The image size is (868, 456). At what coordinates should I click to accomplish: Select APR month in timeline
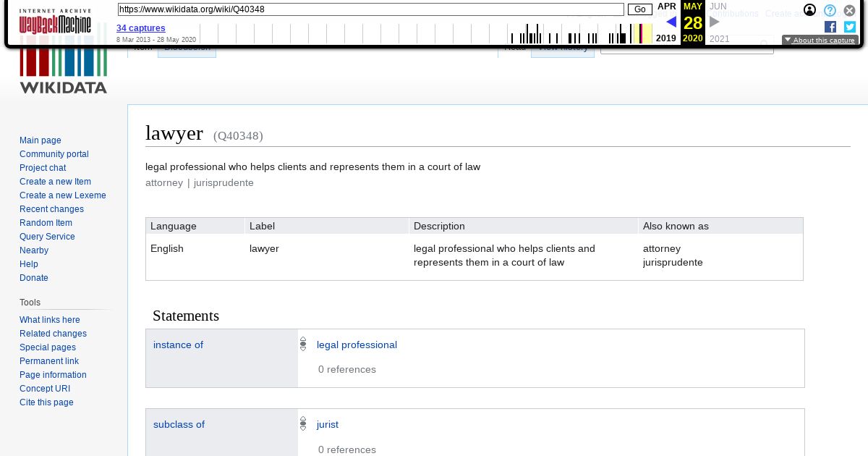point(667,7)
